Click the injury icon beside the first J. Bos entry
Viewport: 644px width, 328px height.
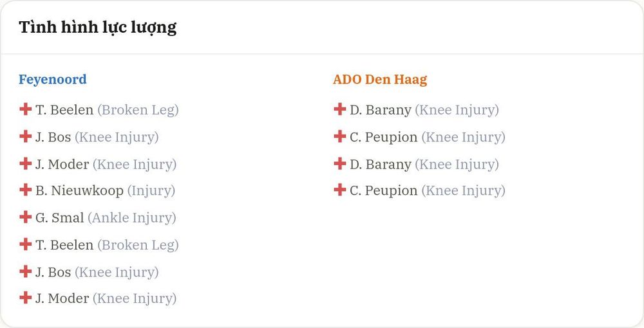point(26,136)
